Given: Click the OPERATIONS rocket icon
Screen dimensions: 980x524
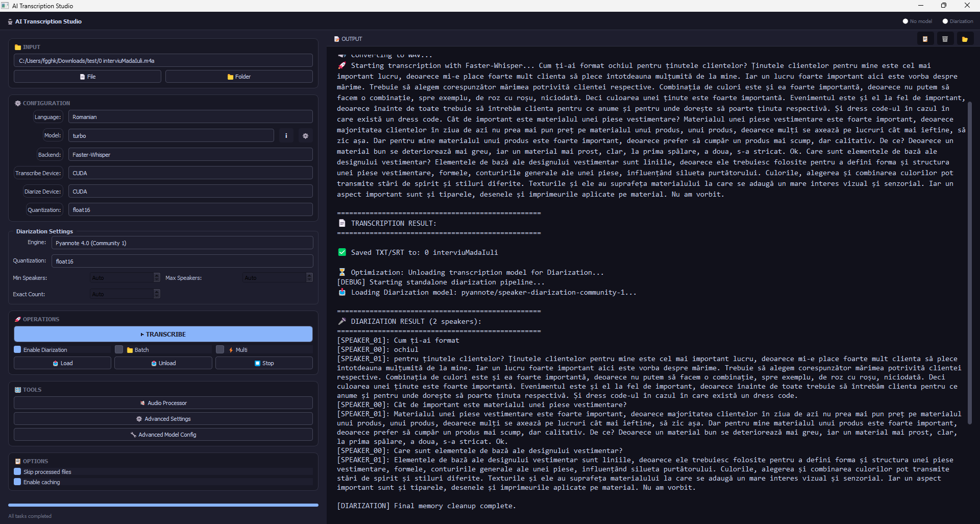Looking at the screenshot, I should pyautogui.click(x=18, y=319).
